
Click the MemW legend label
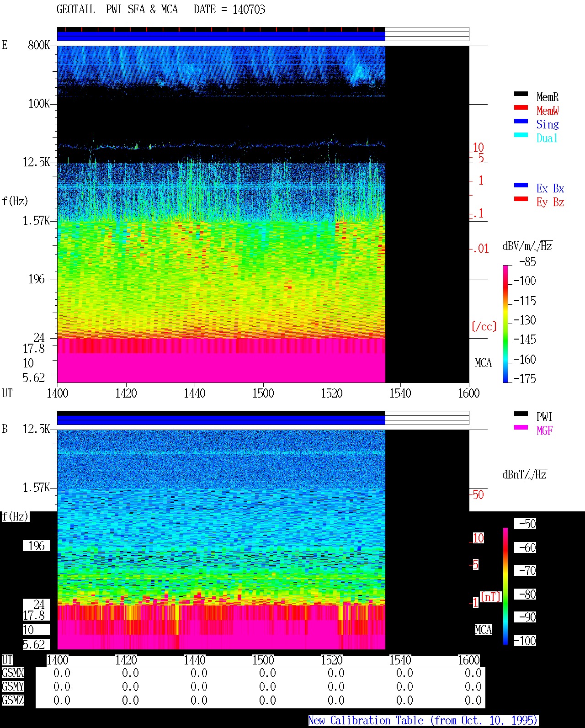coord(548,111)
